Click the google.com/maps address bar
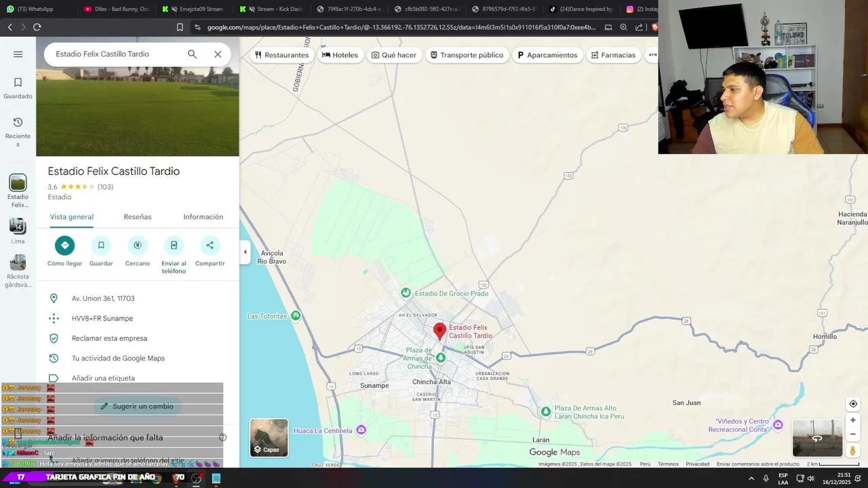This screenshot has height=488, width=868. click(400, 27)
